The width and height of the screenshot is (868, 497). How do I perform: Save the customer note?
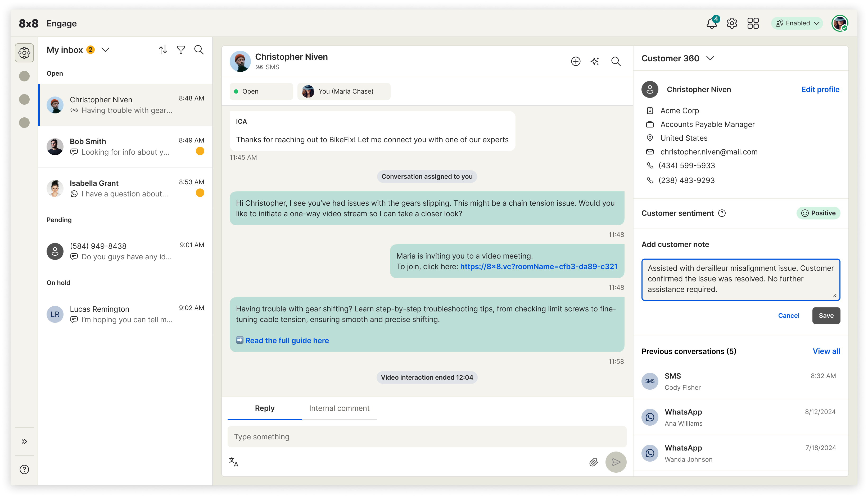coord(826,315)
